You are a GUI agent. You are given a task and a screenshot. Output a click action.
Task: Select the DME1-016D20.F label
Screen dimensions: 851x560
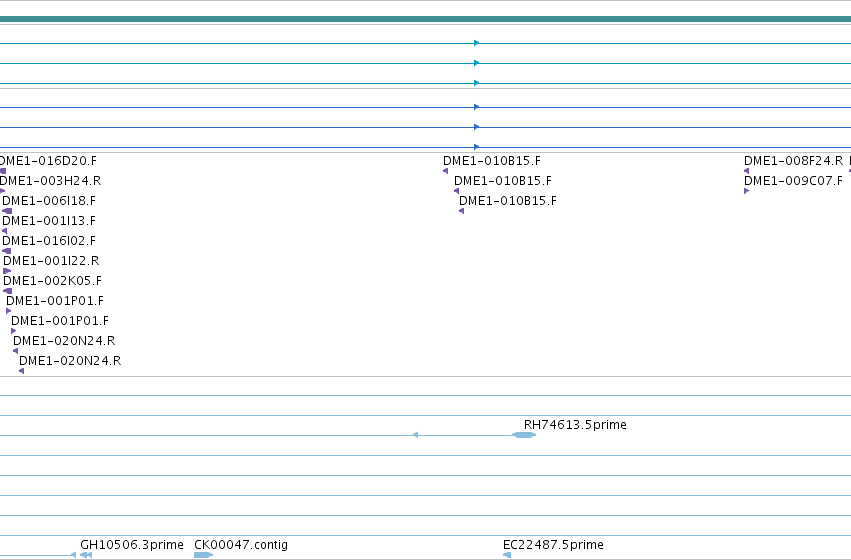(x=48, y=161)
